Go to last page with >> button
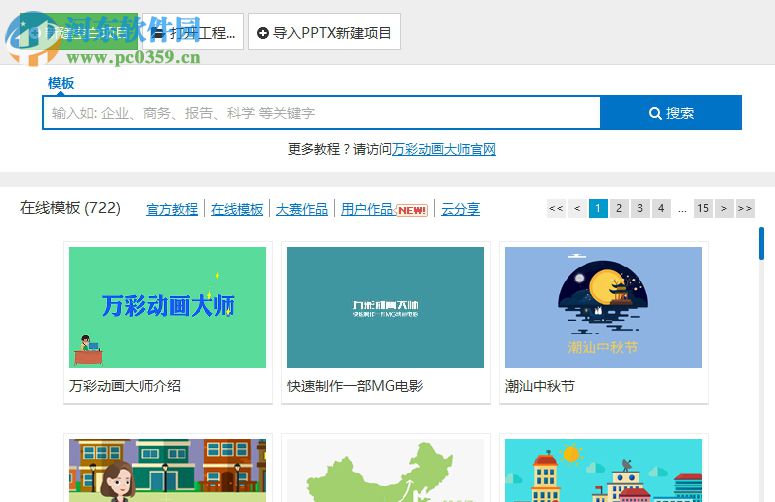Screen dimensions: 775x502 (x=745, y=209)
